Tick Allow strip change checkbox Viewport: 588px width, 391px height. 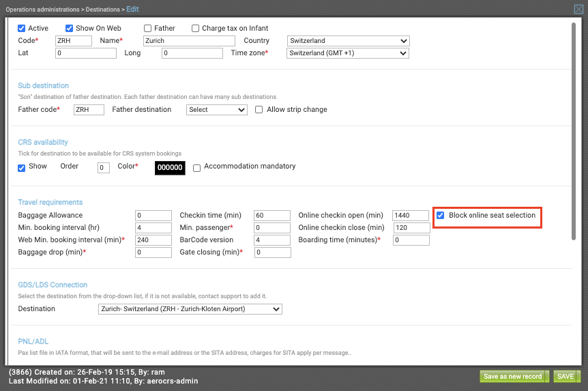pos(259,110)
